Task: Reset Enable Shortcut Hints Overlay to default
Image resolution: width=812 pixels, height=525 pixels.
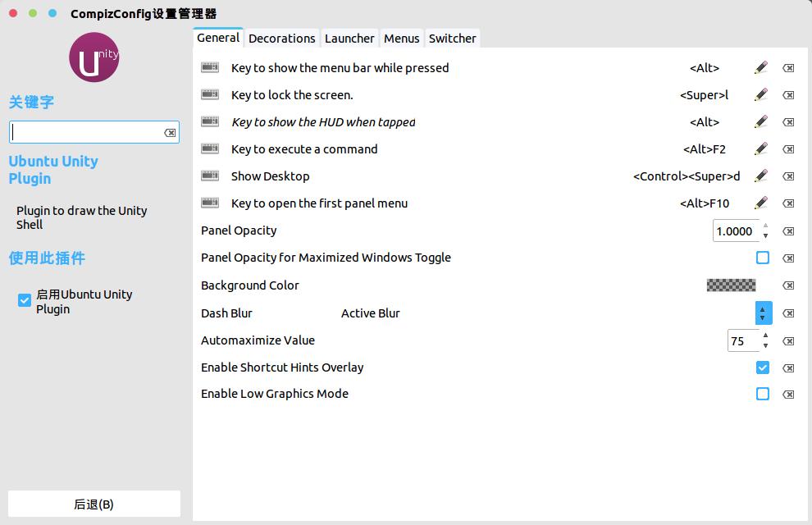Action: [x=788, y=367]
